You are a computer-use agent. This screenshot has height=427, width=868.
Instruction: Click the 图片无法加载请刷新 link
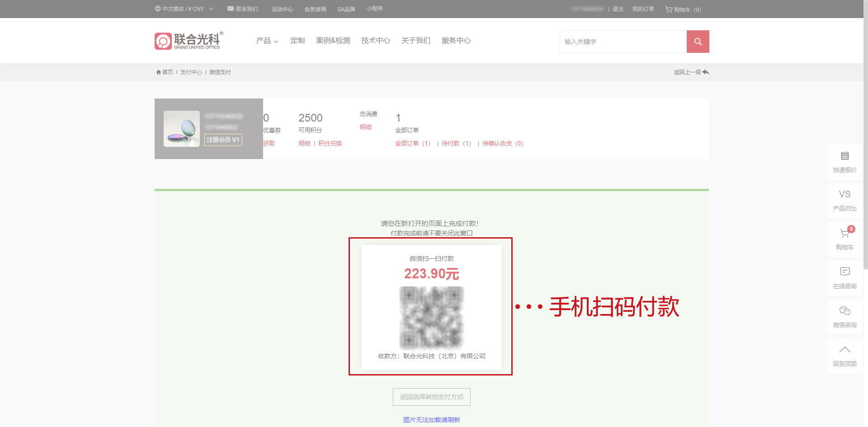(x=431, y=420)
